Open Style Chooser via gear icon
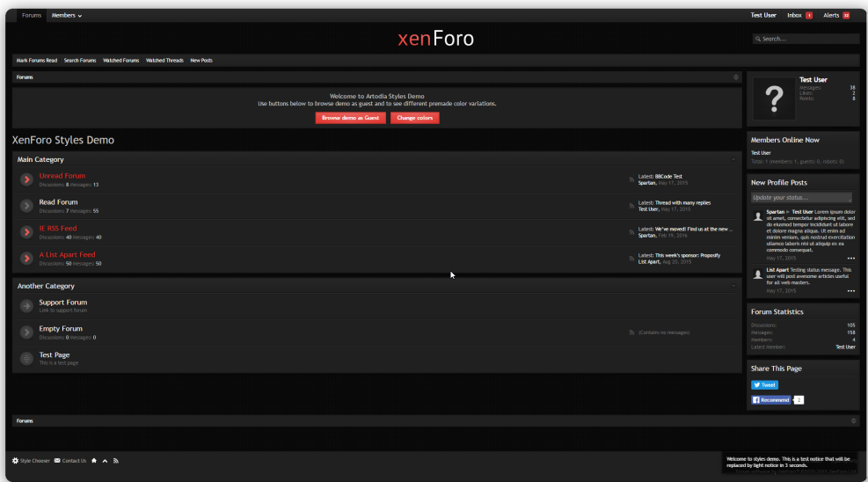Viewport: 868px width, 482px height. pyautogui.click(x=15, y=461)
